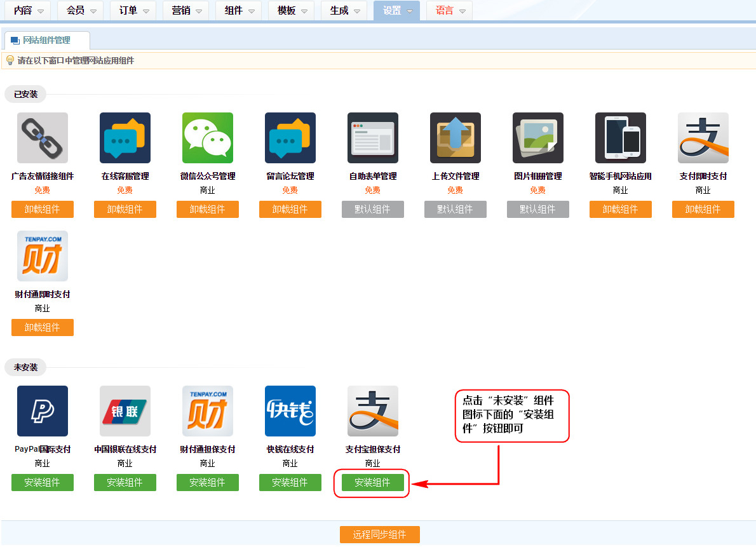This screenshot has height=547, width=756.
Task: Click the 广告友情链接组件 chain link icon
Action: (x=43, y=138)
